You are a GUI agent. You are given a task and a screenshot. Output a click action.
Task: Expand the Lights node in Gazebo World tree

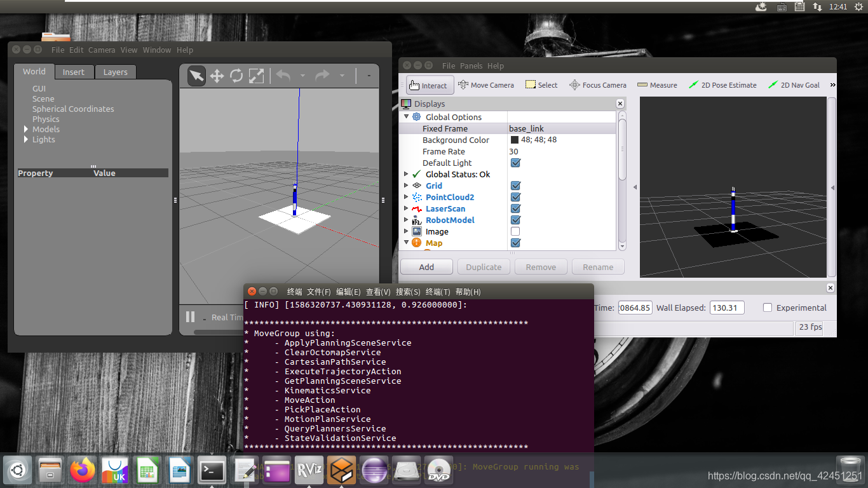click(x=26, y=139)
